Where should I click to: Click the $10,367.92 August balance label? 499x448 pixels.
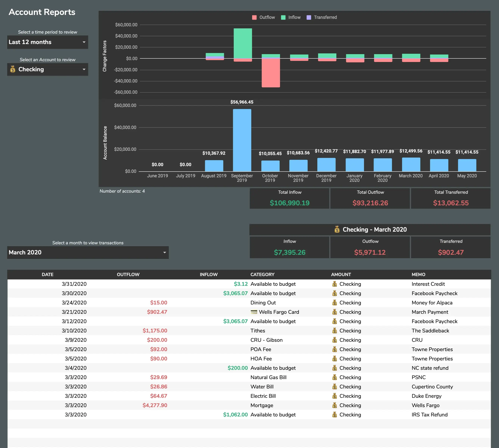[214, 153]
